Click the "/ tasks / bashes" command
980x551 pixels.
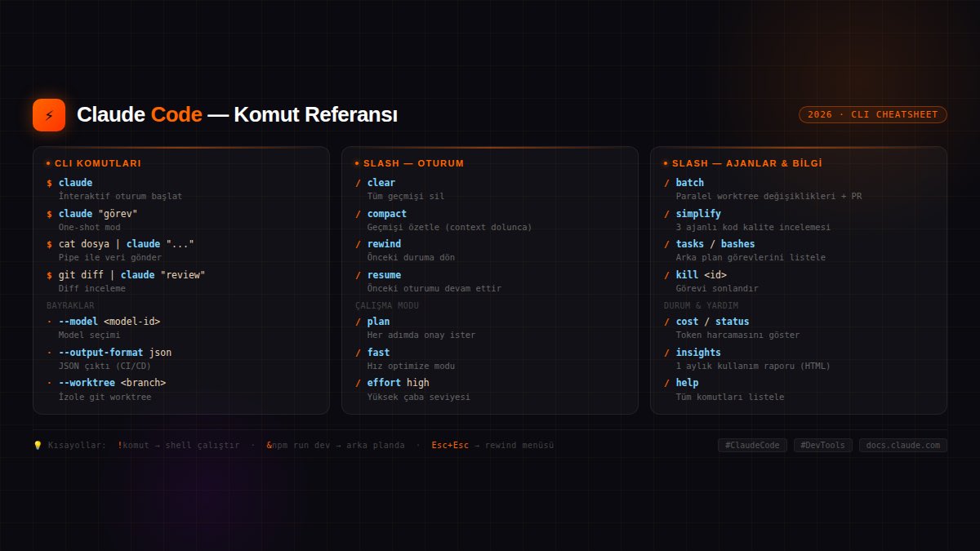[x=710, y=244]
